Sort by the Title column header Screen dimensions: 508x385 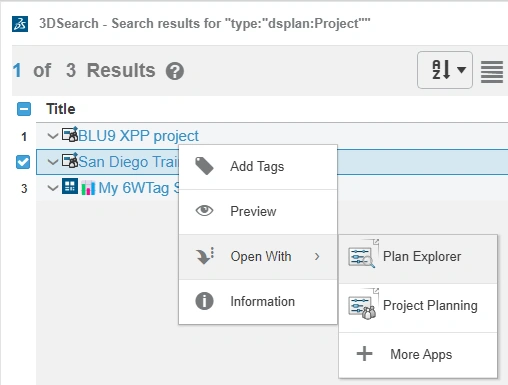click(61, 109)
